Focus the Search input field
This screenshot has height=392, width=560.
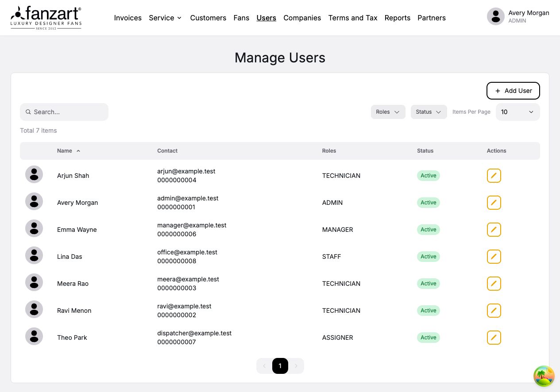point(64,112)
